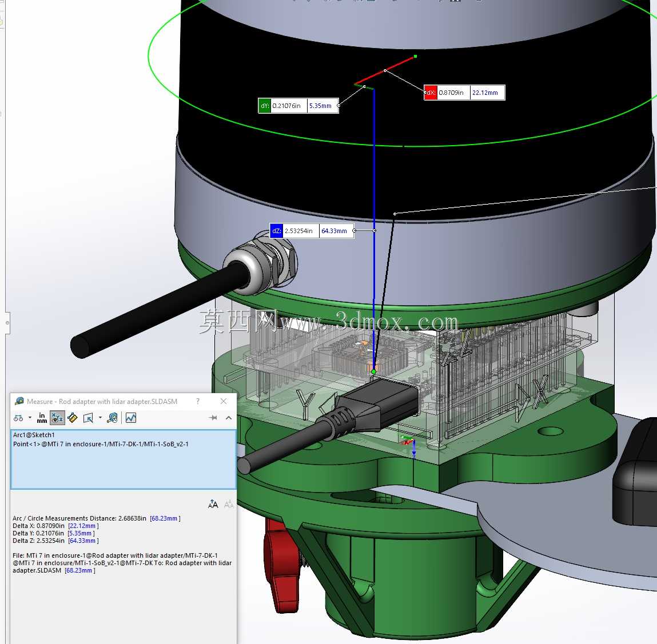Select the Point<1>@MTi 7 in enclosure entry

[x=101, y=444]
